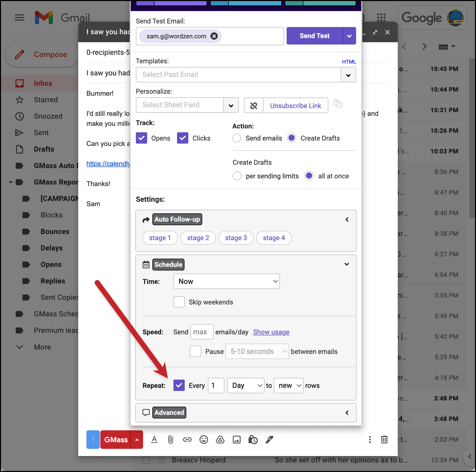Screen dimensions: 476x472
Task: Open input tools keyboard icon
Action: 443,47
